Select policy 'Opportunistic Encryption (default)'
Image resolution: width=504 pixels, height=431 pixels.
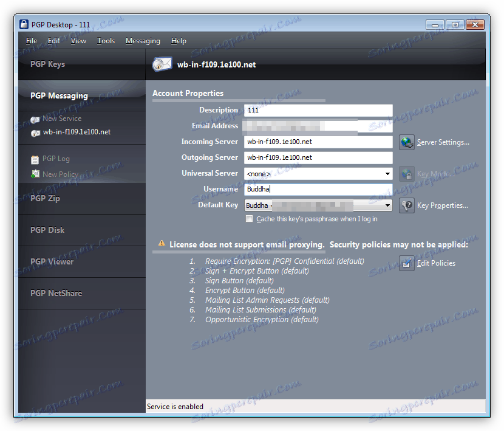point(262,320)
